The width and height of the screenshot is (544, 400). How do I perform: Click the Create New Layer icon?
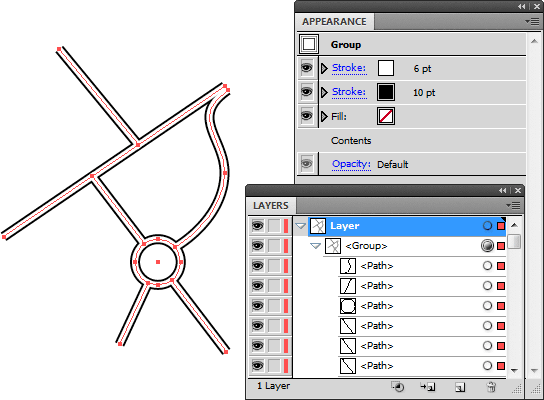(460, 387)
